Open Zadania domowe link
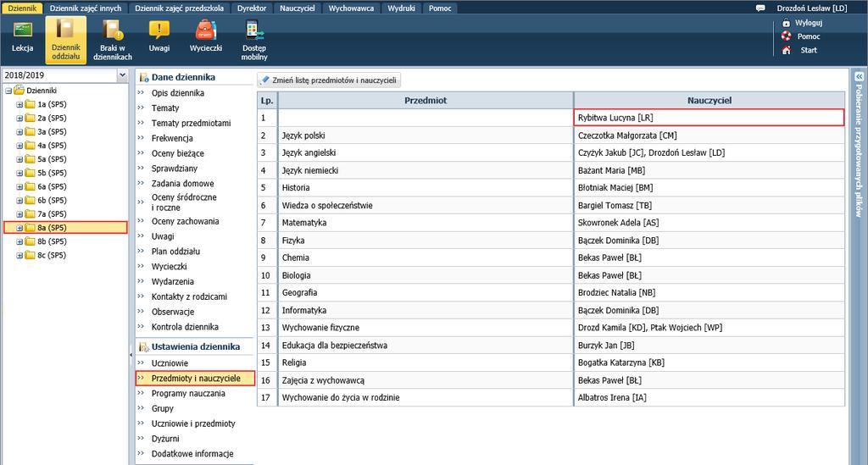 pos(183,183)
